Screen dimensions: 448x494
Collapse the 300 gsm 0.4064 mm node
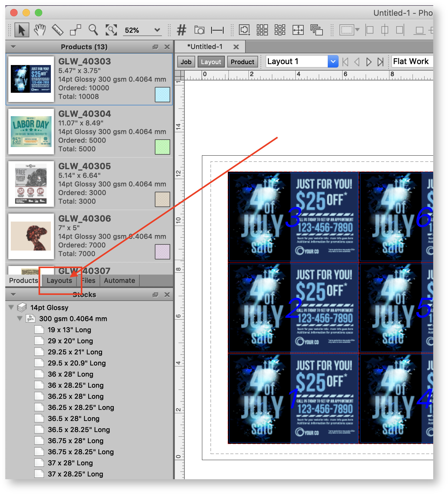click(x=20, y=318)
